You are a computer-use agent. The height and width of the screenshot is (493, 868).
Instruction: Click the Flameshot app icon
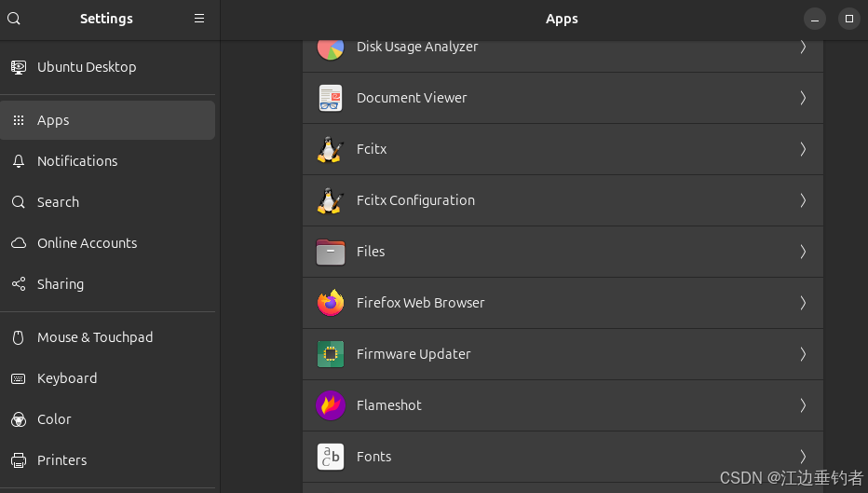pos(331,404)
